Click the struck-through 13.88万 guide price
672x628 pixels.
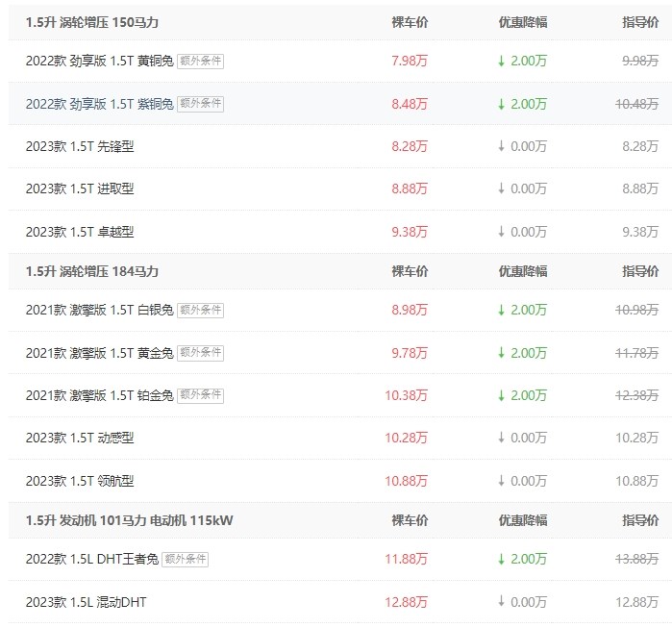[636, 559]
